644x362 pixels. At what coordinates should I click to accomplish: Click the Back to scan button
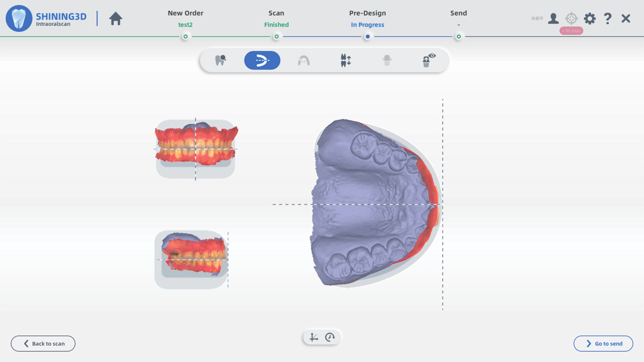point(43,344)
